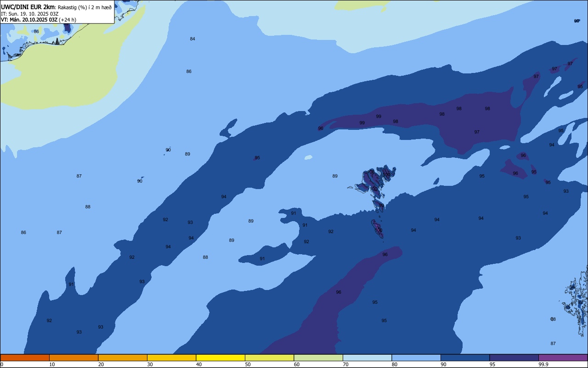Select the 20–30 legend color segment
588x368 pixels.
[x=123, y=357]
